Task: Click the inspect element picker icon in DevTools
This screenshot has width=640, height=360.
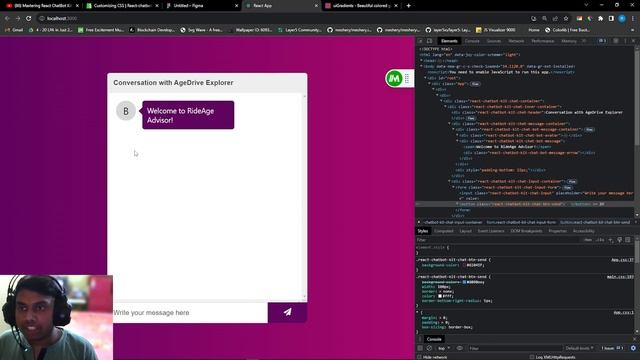Action: pos(421,41)
